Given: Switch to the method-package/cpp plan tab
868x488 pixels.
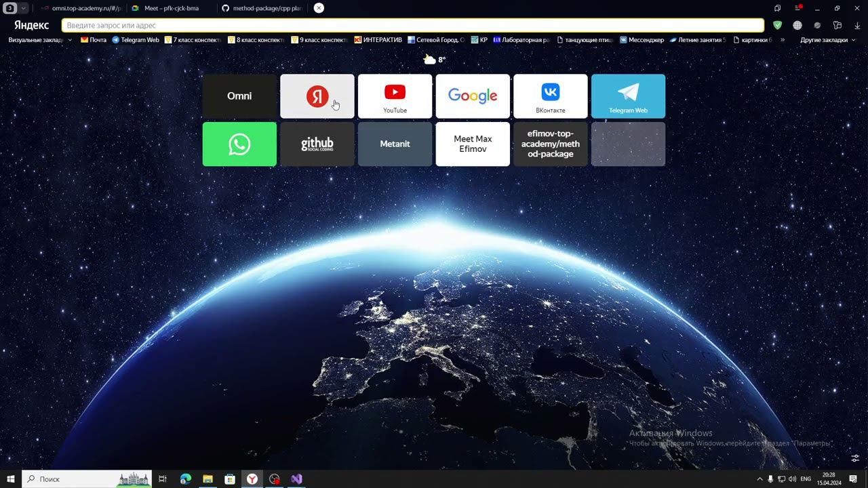Looking at the screenshot, I should [x=262, y=8].
